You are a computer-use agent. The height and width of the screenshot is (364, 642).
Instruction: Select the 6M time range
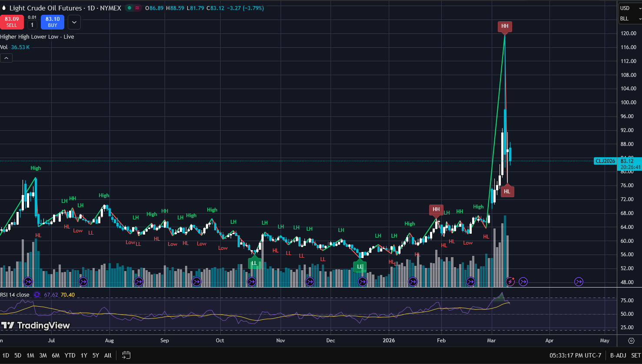point(56,355)
